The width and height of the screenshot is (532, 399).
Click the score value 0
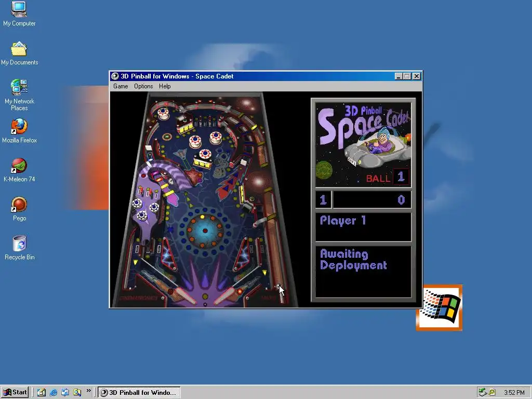pyautogui.click(x=401, y=200)
